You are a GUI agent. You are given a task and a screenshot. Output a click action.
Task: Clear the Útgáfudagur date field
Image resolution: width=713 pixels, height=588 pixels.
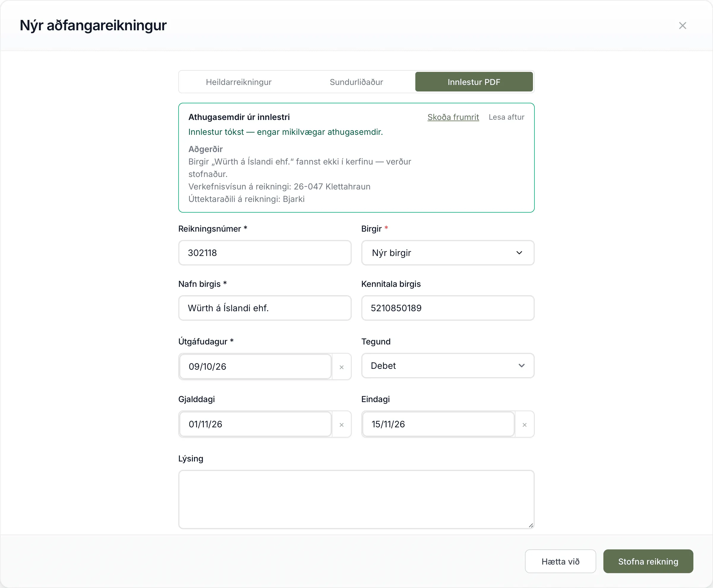tap(342, 367)
